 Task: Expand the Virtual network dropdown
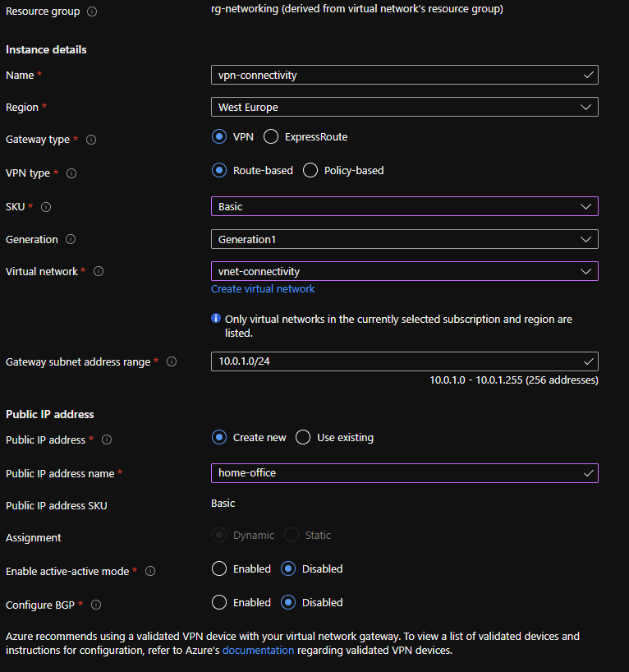tap(404, 271)
